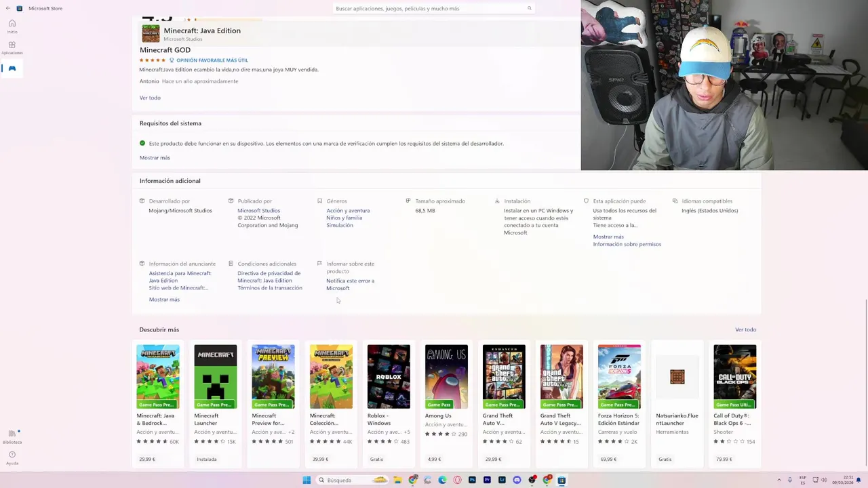Focus the store search field
This screenshot has height=488, width=868.
[x=434, y=8]
